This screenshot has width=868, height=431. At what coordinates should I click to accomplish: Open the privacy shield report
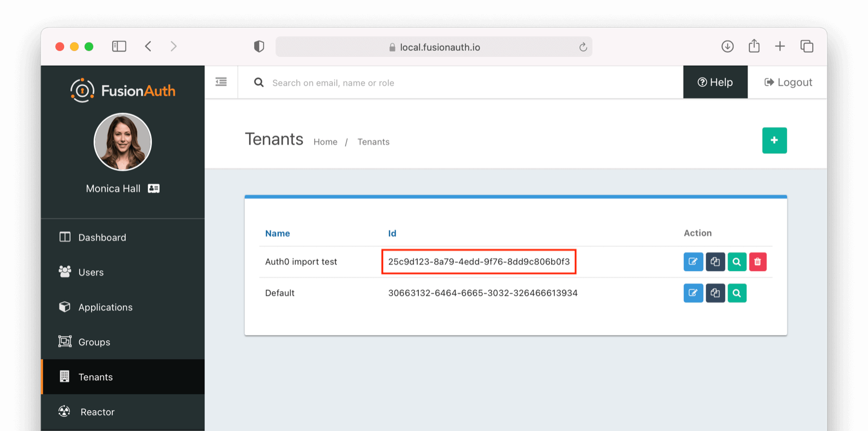(x=259, y=46)
